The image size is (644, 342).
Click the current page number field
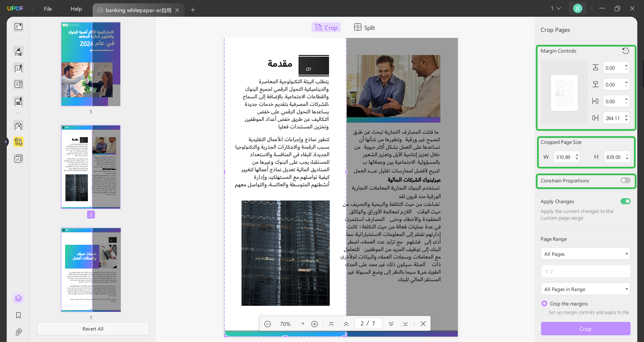(x=368, y=324)
